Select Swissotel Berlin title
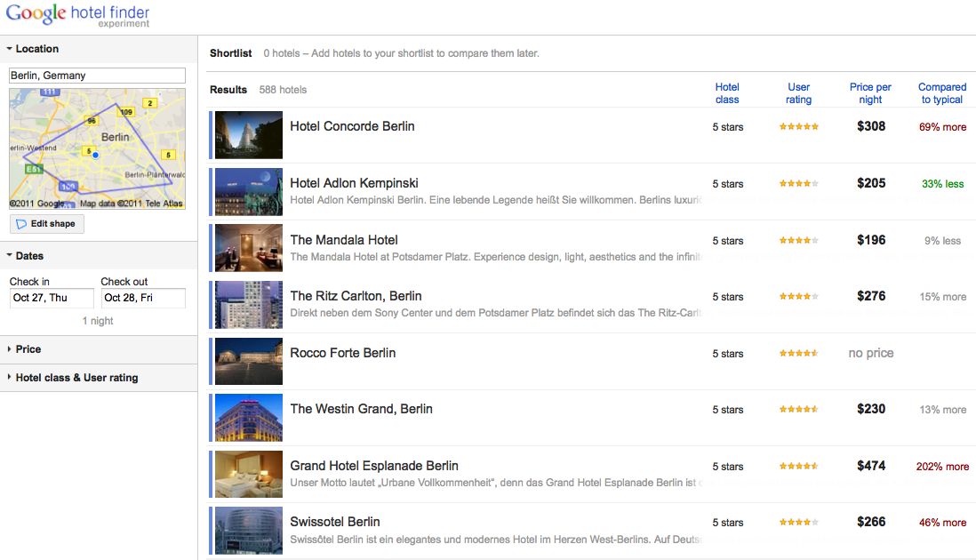The image size is (976, 560). click(335, 522)
